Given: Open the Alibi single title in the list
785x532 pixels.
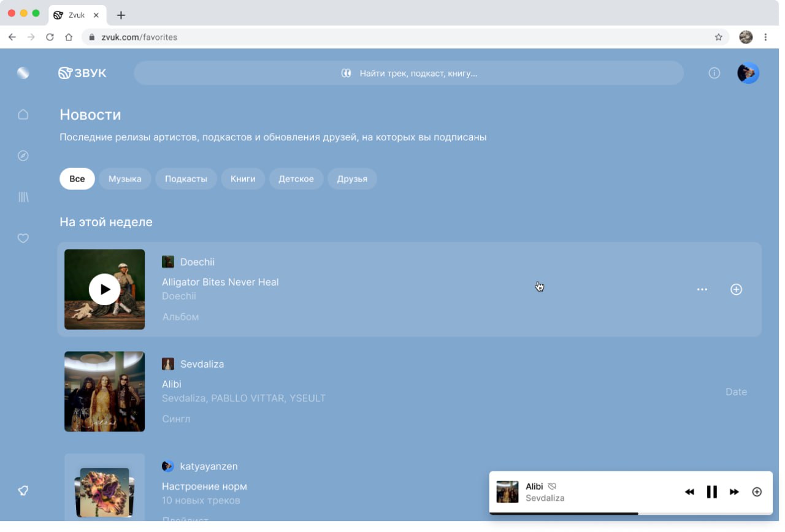Looking at the screenshot, I should tap(172, 384).
